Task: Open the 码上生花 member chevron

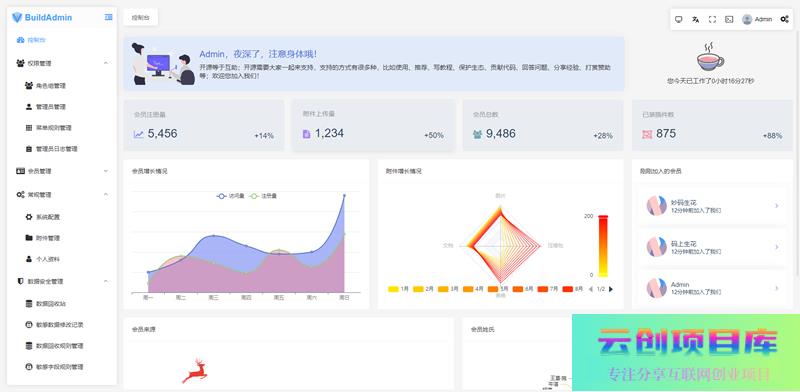Action: click(777, 247)
